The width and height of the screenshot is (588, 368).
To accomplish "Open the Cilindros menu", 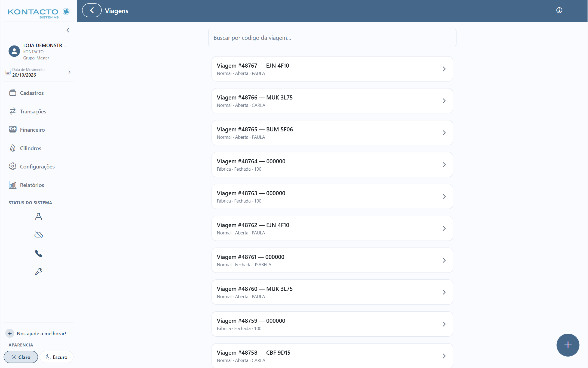I will 39,148.
